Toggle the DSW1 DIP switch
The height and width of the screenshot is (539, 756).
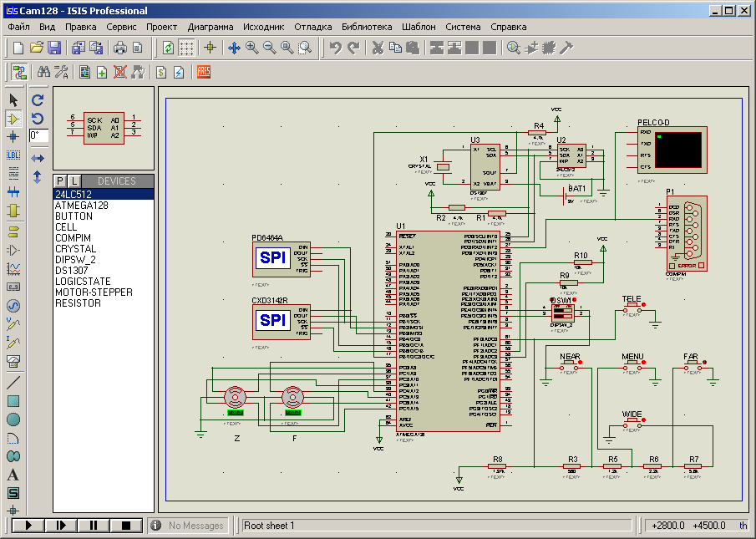click(562, 313)
